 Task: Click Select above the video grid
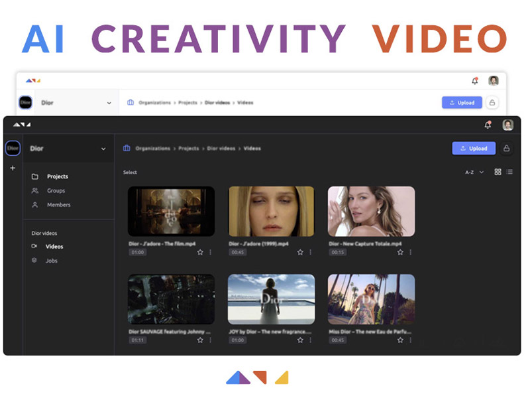(x=130, y=172)
